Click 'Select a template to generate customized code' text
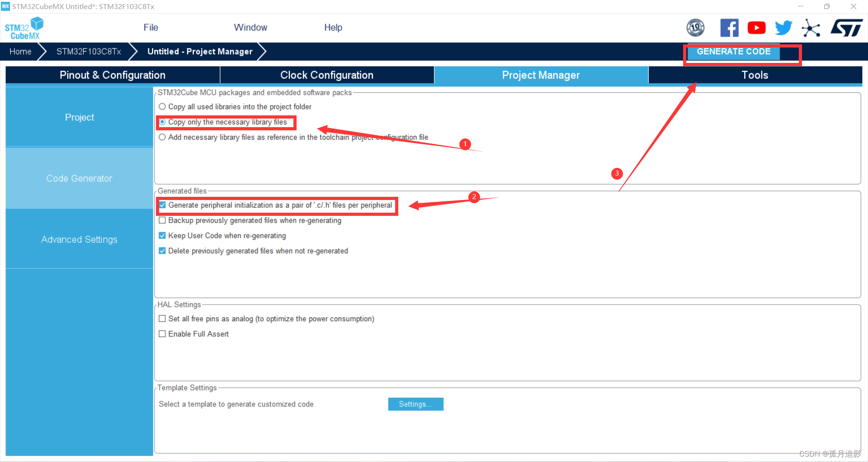This screenshot has height=462, width=868. click(236, 404)
